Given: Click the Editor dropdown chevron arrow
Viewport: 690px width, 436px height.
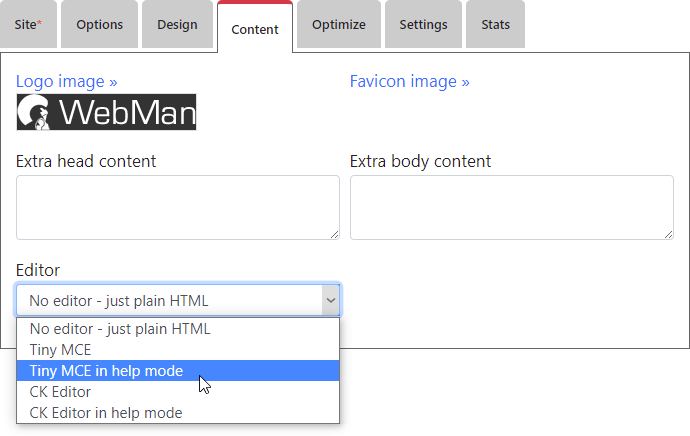Looking at the screenshot, I should tap(329, 300).
